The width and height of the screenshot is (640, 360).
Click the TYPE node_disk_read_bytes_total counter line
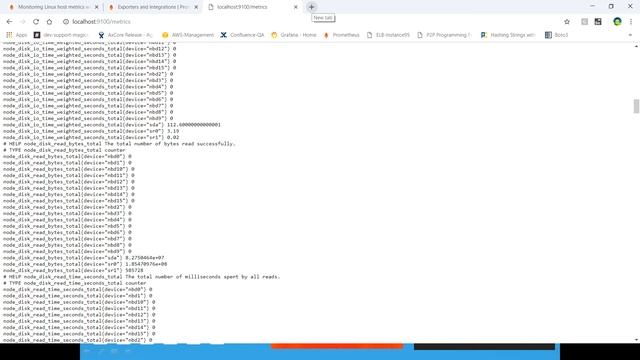(x=64, y=150)
